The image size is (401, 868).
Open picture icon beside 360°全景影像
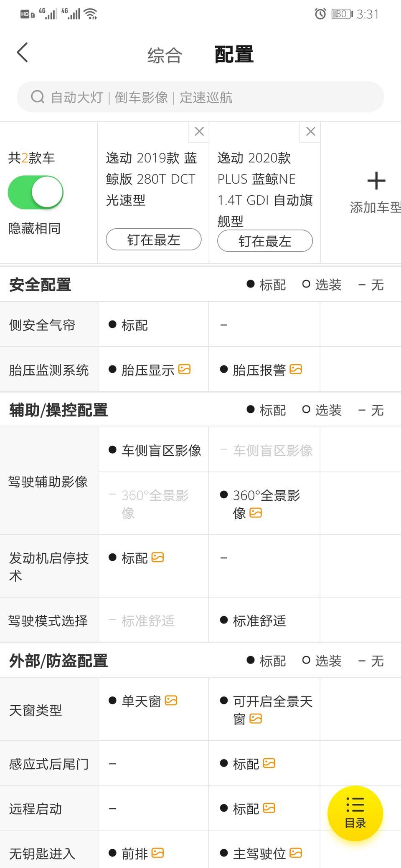click(256, 512)
